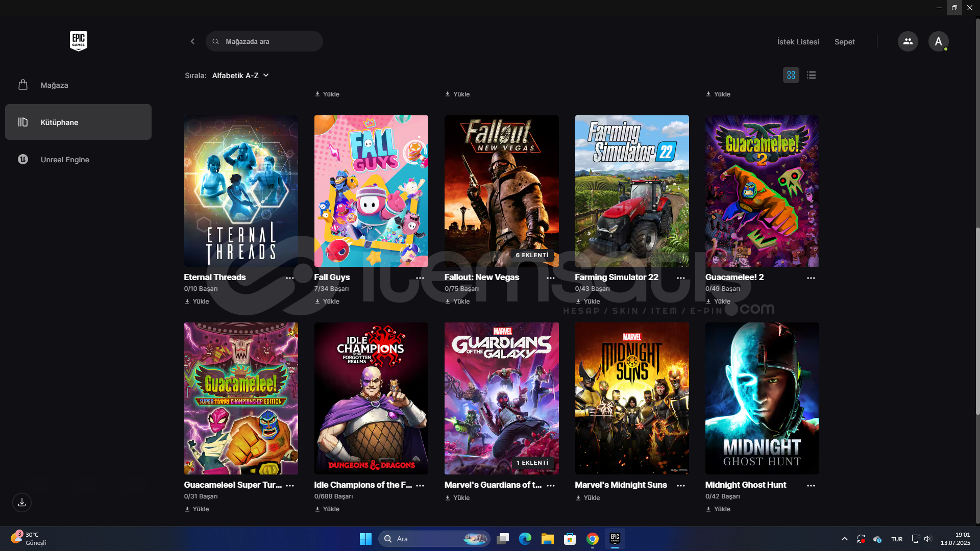Viewport: 980px width, 551px height.
Task: Open İstek Listesi wishlist
Action: click(x=798, y=42)
